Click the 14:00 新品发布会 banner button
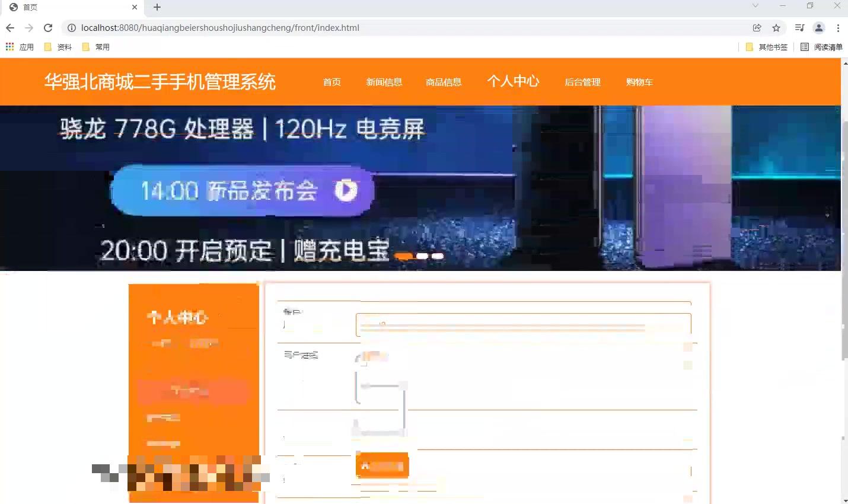This screenshot has height=504, width=848. (242, 190)
